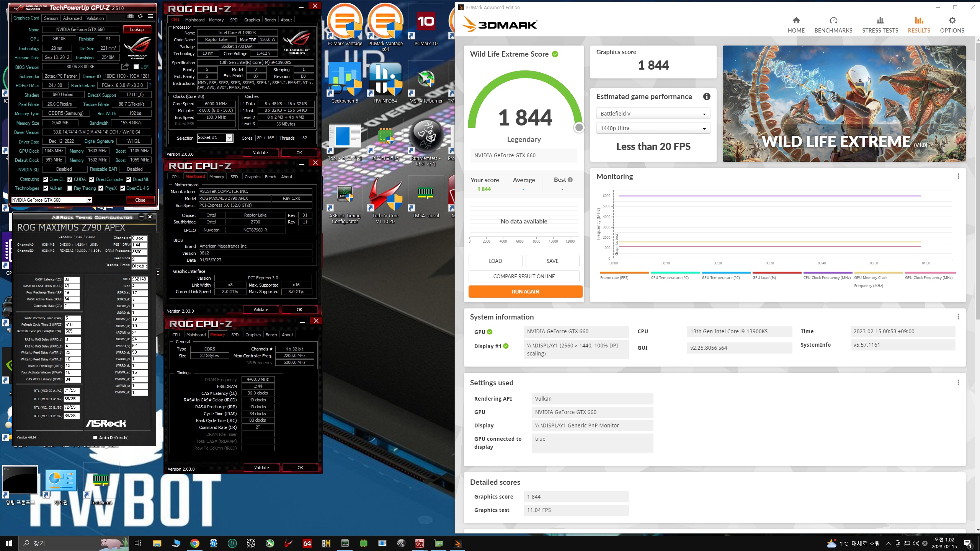The image size is (980, 551).
Task: Click the BIOS Version export icon in GPU-Z
Action: coord(125,67)
